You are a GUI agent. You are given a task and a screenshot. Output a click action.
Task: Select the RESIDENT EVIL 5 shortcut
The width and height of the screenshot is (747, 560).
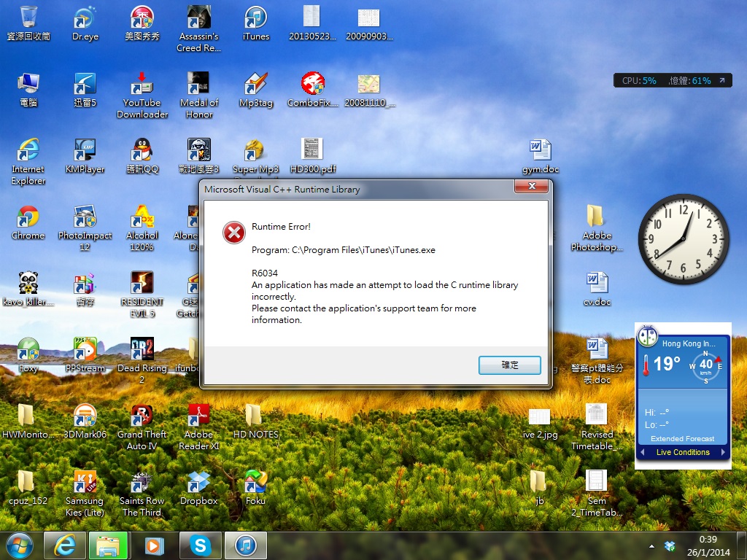142,294
